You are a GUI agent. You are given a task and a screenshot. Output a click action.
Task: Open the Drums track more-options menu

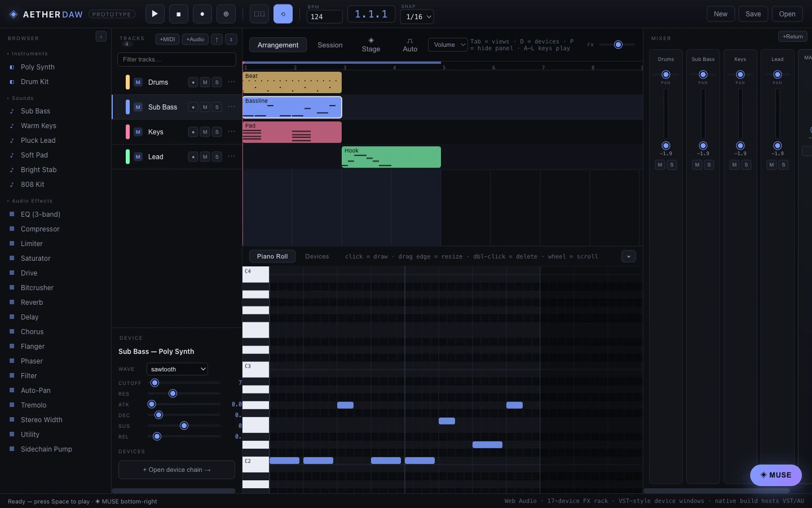pos(231,82)
